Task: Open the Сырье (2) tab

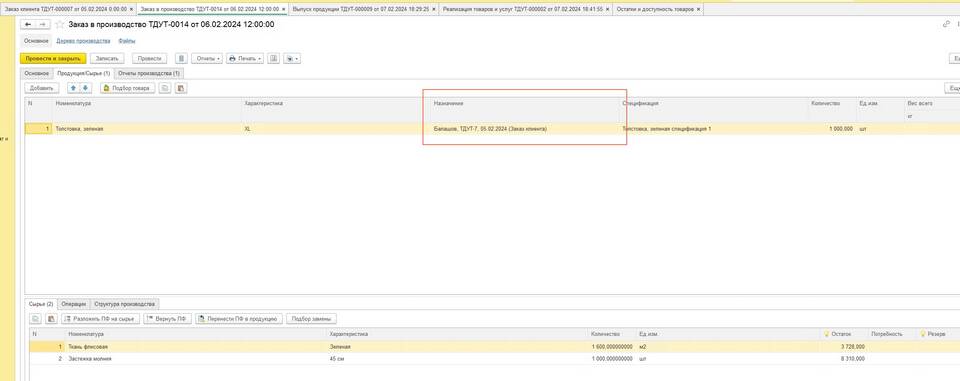Action: pos(41,304)
